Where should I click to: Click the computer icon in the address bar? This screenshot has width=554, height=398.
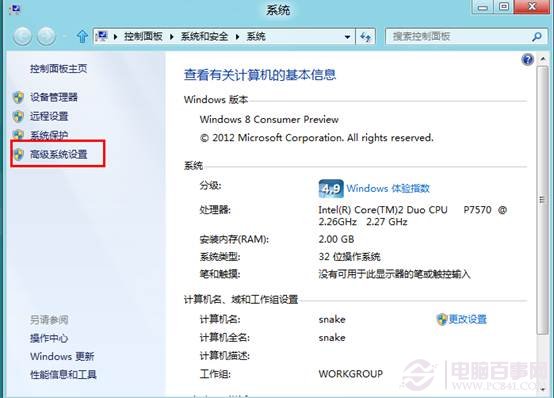101,36
